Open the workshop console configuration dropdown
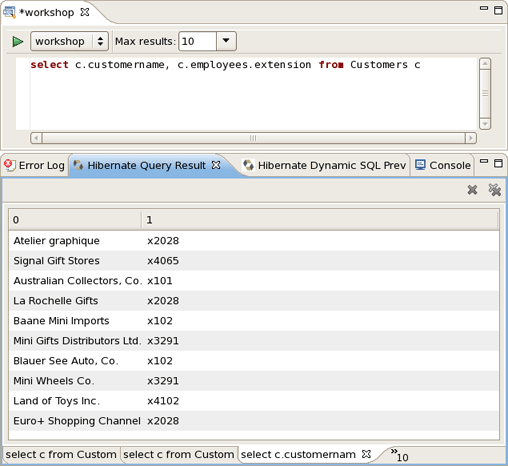Screen dimensions: 508x466 point(69,41)
